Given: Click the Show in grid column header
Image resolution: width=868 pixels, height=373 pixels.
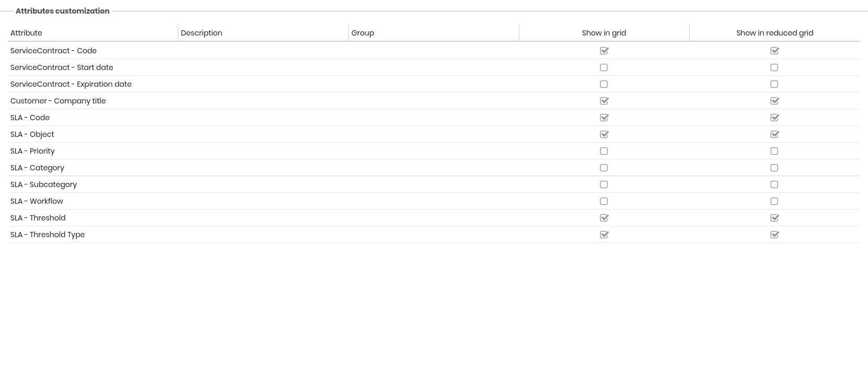Looking at the screenshot, I should (604, 33).
